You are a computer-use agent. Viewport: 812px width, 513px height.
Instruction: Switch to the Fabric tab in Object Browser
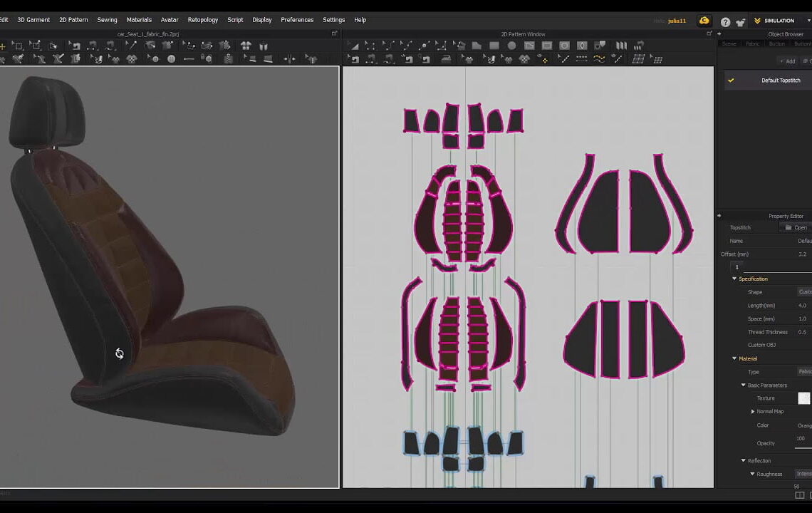point(753,43)
